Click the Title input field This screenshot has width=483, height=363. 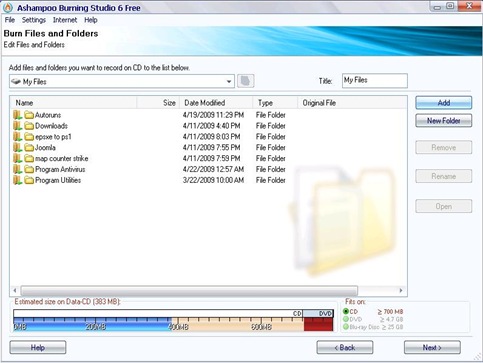pyautogui.click(x=375, y=81)
